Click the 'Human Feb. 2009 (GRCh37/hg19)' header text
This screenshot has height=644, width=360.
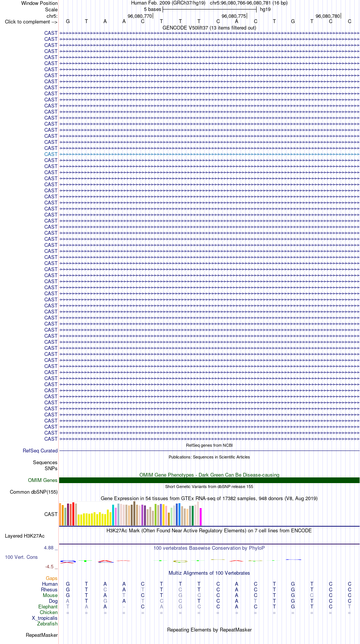[168, 3]
